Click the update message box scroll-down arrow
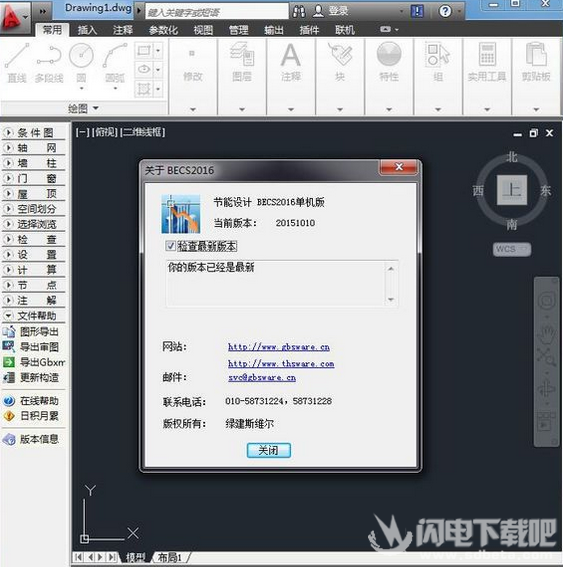Screen dimensions: 563x567 tap(391, 299)
